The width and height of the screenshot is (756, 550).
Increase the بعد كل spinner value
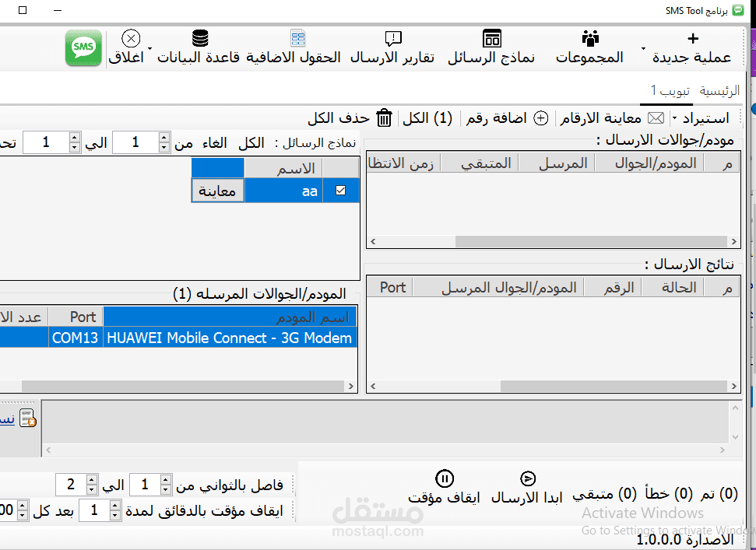(x=22, y=505)
